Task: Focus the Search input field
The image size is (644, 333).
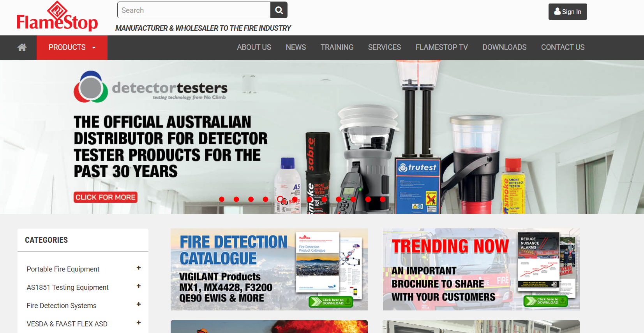Action: tap(194, 10)
